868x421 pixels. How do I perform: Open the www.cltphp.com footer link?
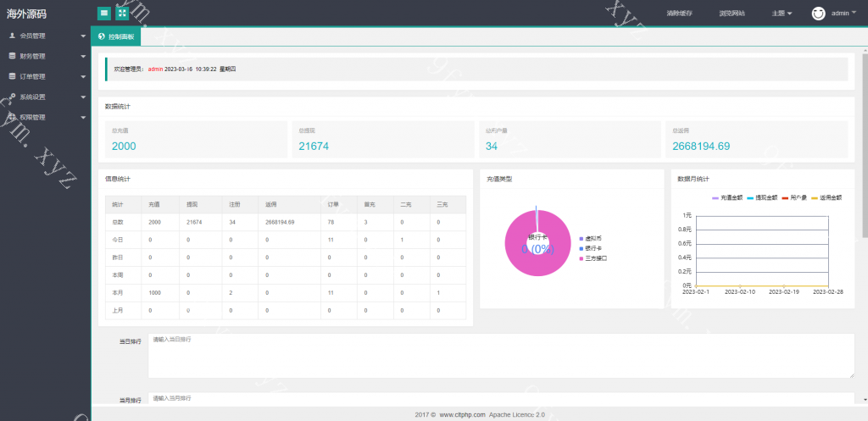pos(462,414)
